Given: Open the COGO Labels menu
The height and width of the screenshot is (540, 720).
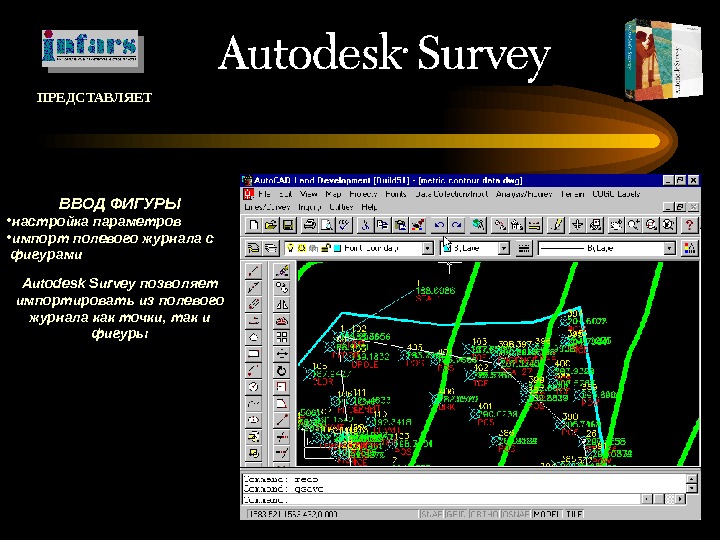Looking at the screenshot, I should click(x=616, y=194).
